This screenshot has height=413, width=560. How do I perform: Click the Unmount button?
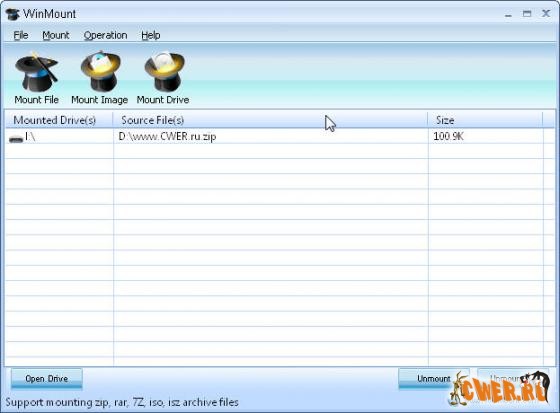click(434, 379)
